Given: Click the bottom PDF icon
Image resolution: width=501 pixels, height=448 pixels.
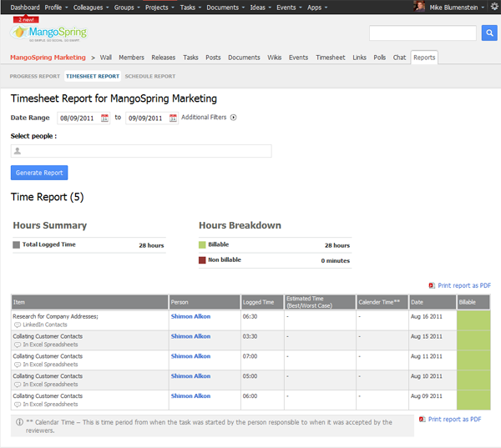Looking at the screenshot, I should click(x=422, y=419).
